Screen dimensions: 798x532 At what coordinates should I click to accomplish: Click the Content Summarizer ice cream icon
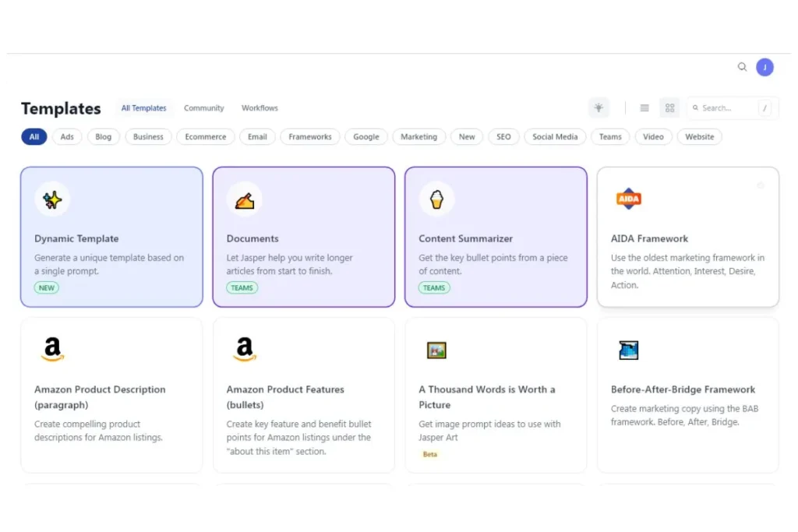coord(436,199)
